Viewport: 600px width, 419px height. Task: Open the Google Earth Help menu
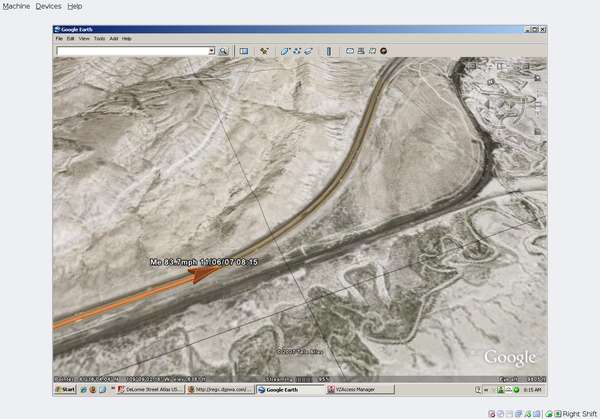point(127,39)
